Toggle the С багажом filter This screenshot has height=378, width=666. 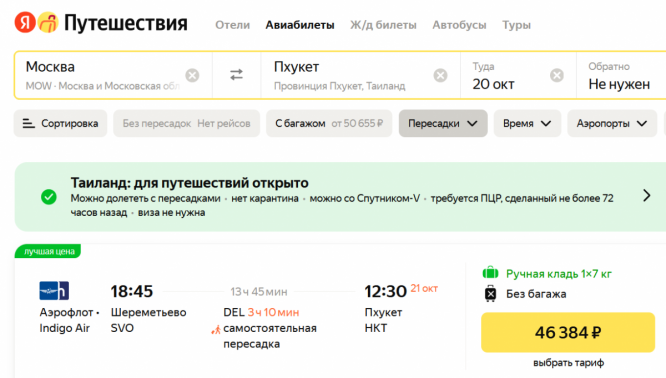(329, 123)
